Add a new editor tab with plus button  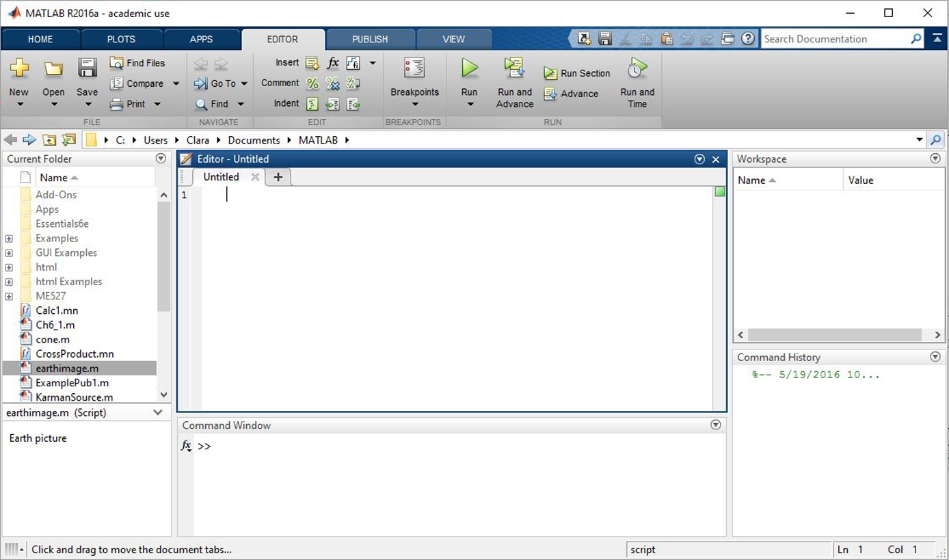tap(278, 177)
